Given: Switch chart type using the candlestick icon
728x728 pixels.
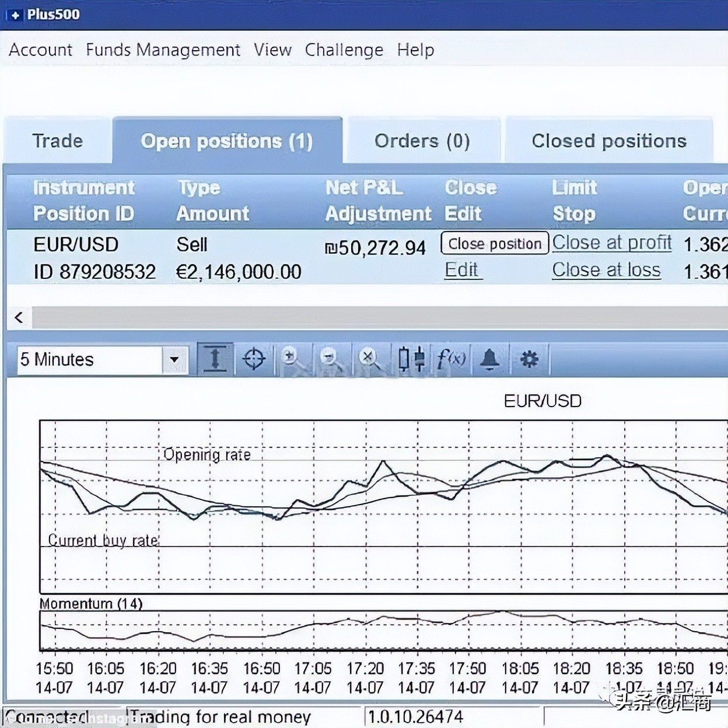Looking at the screenshot, I should [411, 359].
